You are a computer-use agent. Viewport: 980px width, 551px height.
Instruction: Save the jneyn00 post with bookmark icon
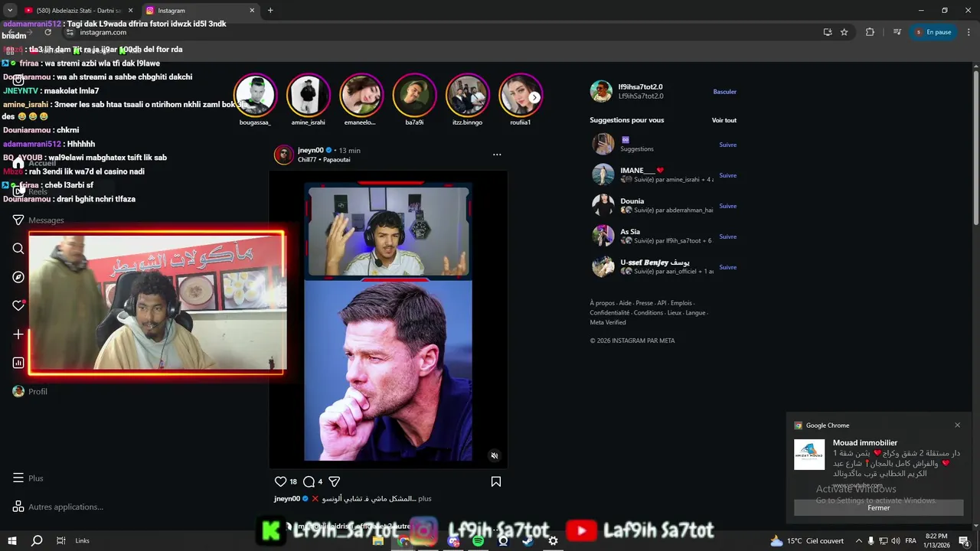pyautogui.click(x=496, y=481)
